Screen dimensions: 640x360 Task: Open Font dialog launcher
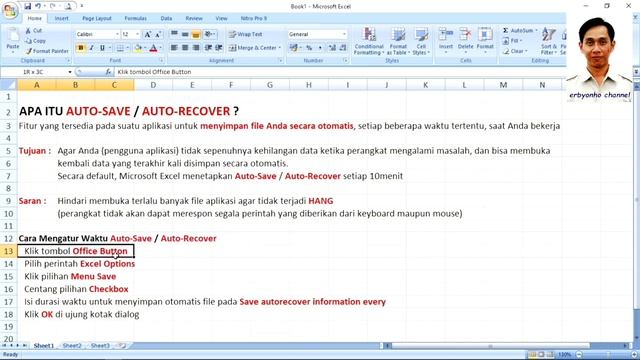click(161, 60)
